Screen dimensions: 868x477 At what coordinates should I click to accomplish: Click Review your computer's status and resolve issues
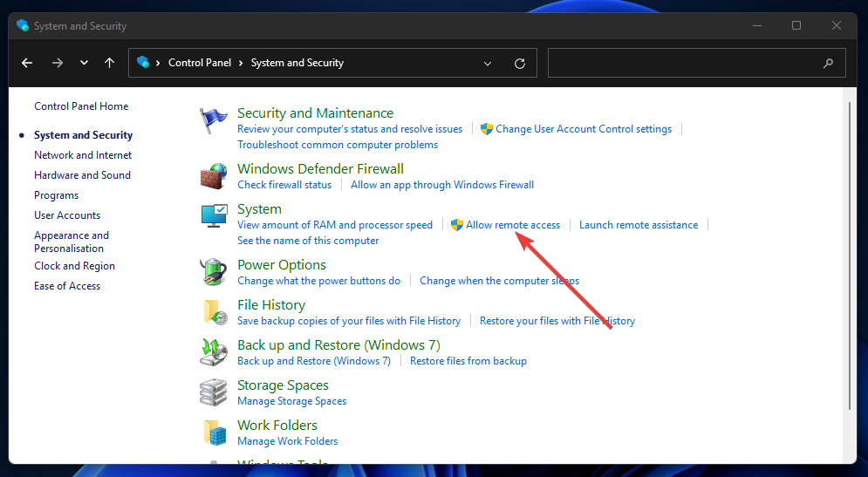point(350,129)
